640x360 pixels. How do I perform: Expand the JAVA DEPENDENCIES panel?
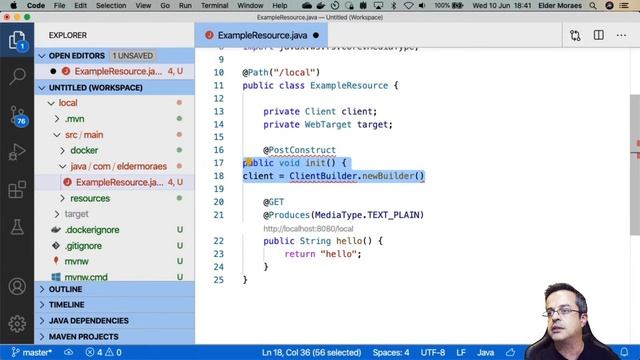[114, 321]
